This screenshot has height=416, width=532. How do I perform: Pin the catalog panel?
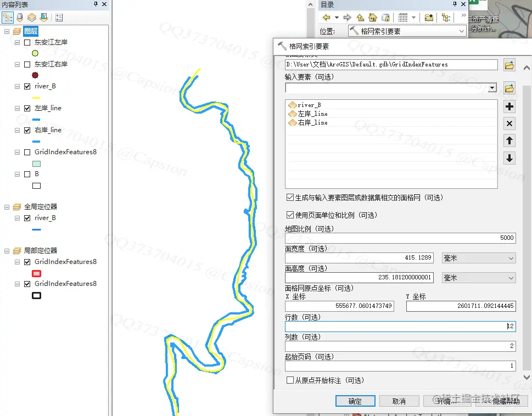(x=455, y=4)
